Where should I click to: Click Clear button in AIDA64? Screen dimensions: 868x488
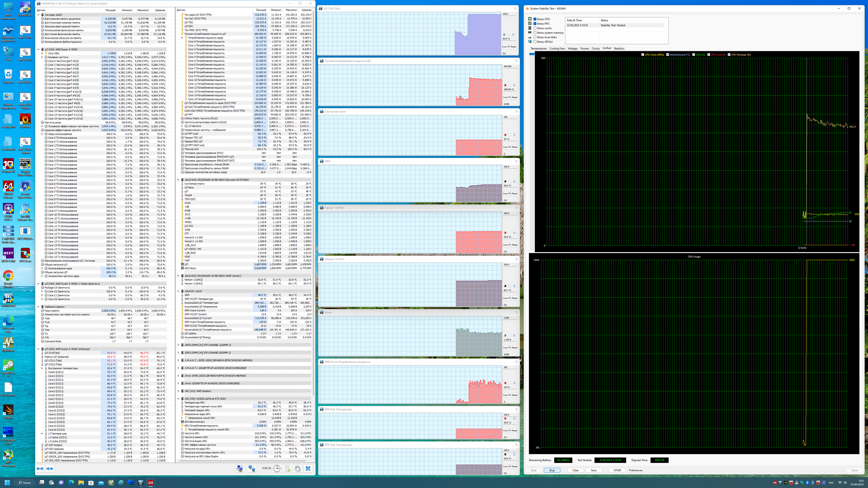(575, 470)
